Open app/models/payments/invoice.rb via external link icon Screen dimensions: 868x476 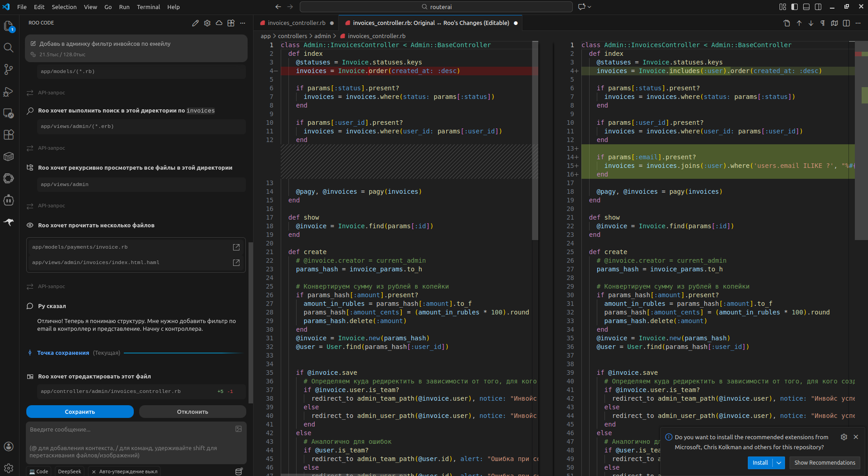236,247
